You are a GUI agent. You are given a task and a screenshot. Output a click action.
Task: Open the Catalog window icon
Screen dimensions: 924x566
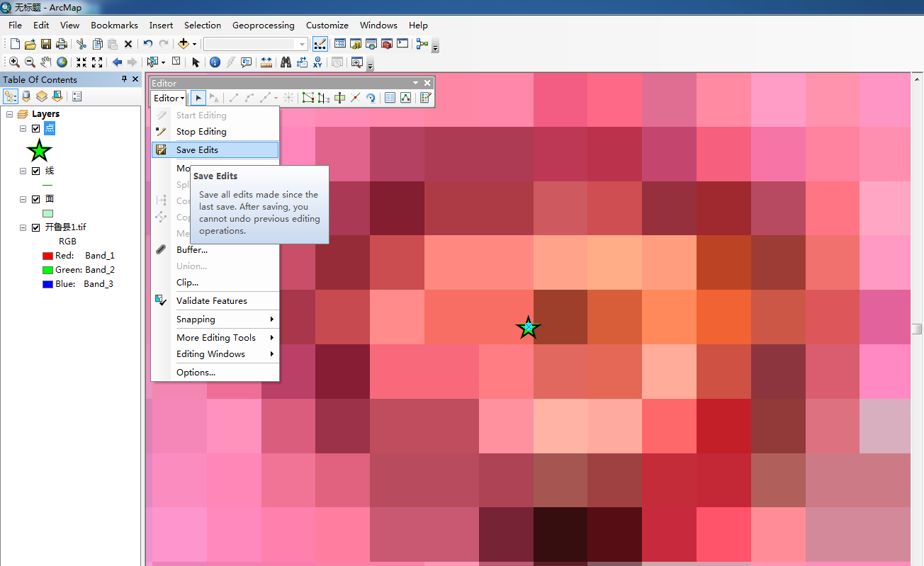click(x=356, y=44)
